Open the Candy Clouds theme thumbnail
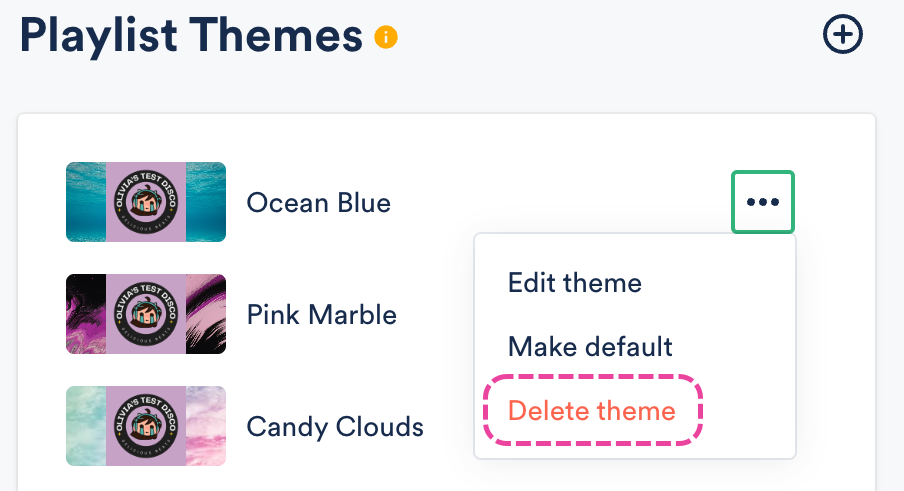904x491 pixels. pos(146,426)
